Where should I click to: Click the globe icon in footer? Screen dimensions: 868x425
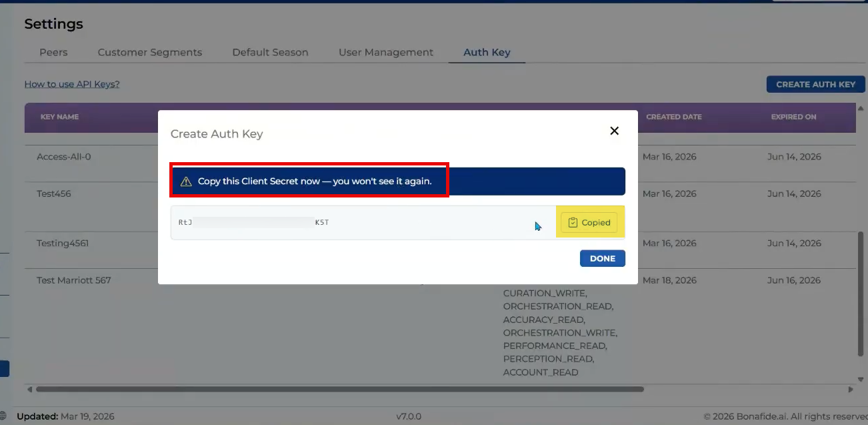[5, 416]
